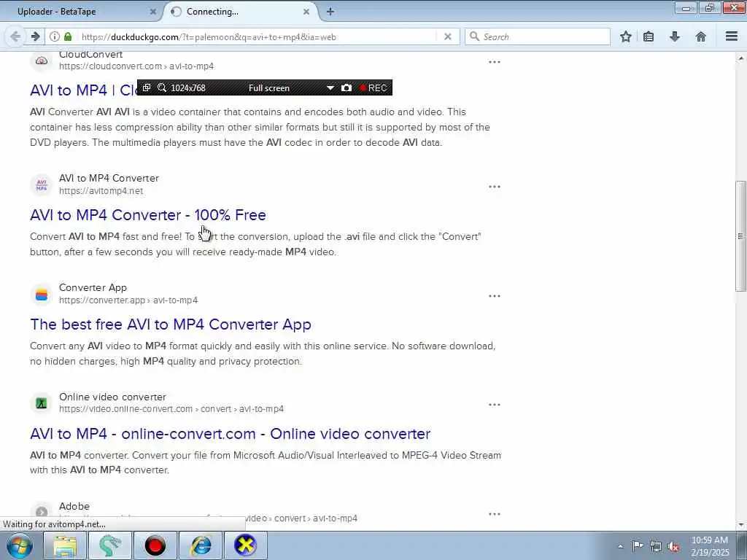Image resolution: width=747 pixels, height=560 pixels.
Task: Click the muted volume tray icon
Action: (x=674, y=547)
